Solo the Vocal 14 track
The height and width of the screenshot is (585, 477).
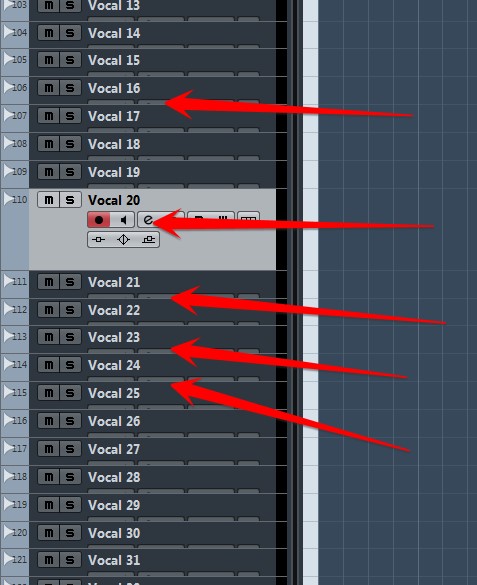[70, 33]
